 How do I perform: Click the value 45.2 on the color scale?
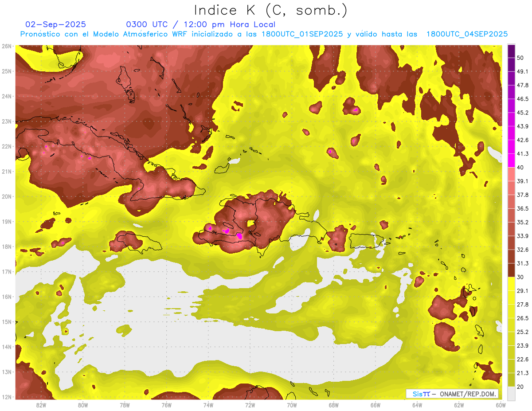523,113
